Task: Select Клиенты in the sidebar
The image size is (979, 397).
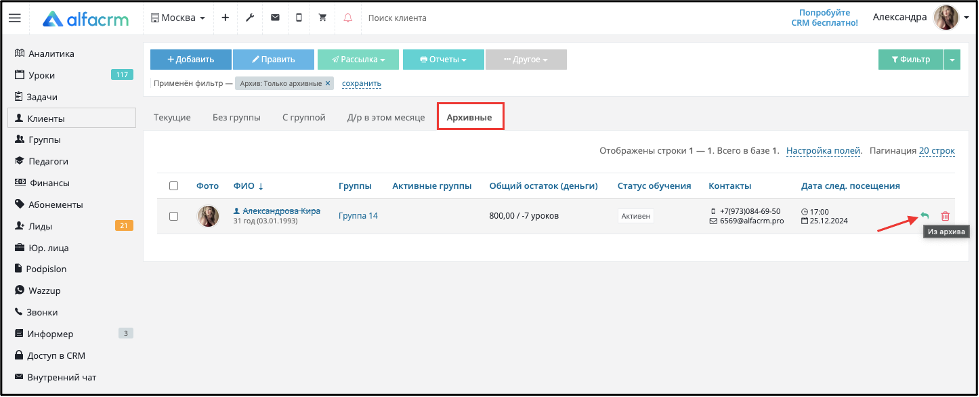Action: [x=72, y=119]
